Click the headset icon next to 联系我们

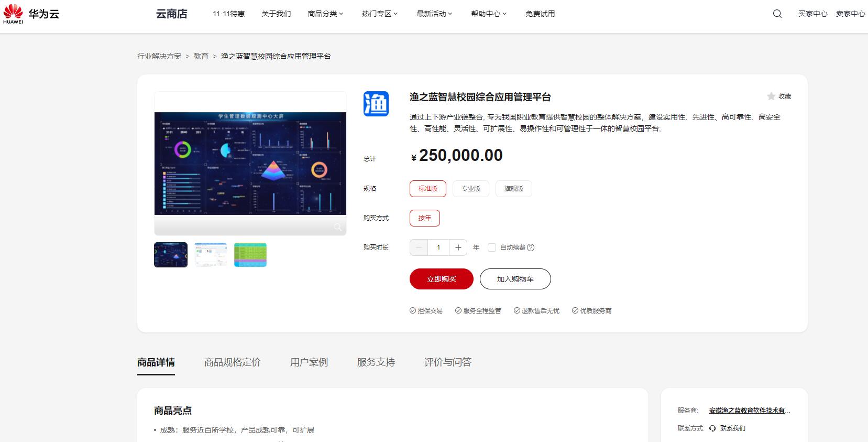(x=712, y=428)
